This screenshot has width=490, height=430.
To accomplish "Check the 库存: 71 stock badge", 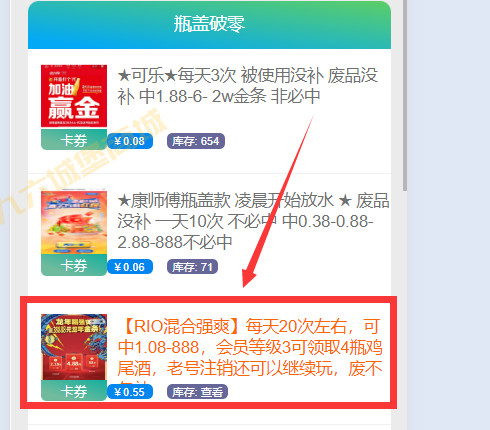I will coord(192,267).
